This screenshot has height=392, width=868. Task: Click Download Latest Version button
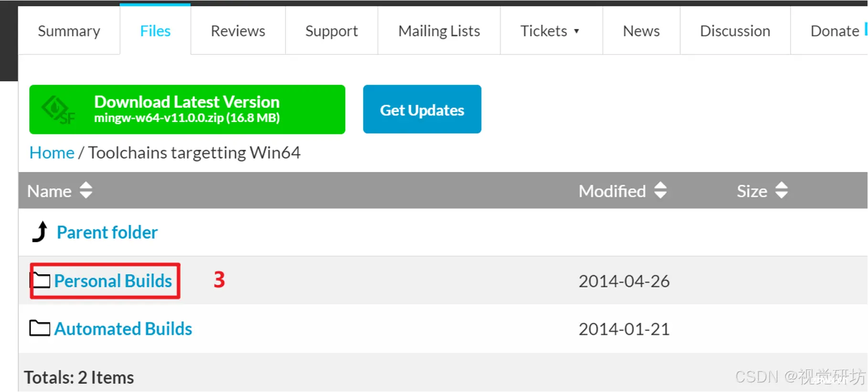tap(187, 109)
